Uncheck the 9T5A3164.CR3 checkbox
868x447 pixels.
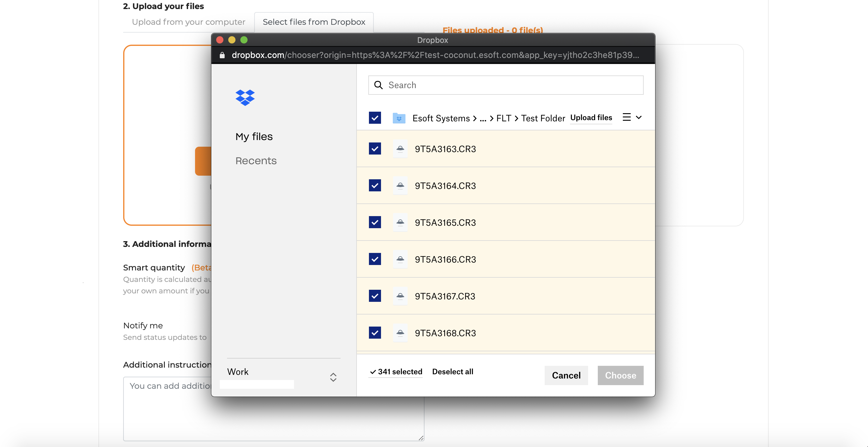(x=375, y=186)
